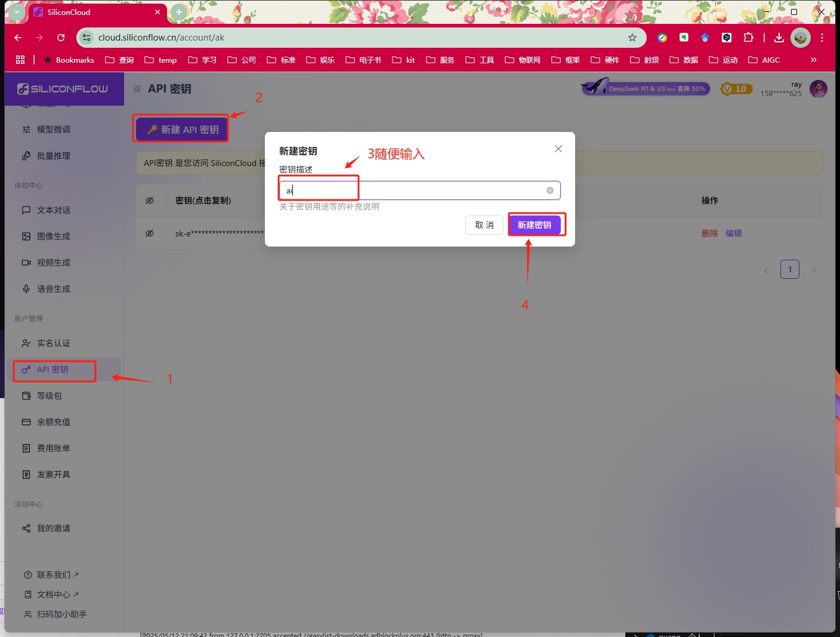This screenshot has width=840, height=637.
Task: Toggle visibility eye for the sk-e key row
Action: pos(150,233)
